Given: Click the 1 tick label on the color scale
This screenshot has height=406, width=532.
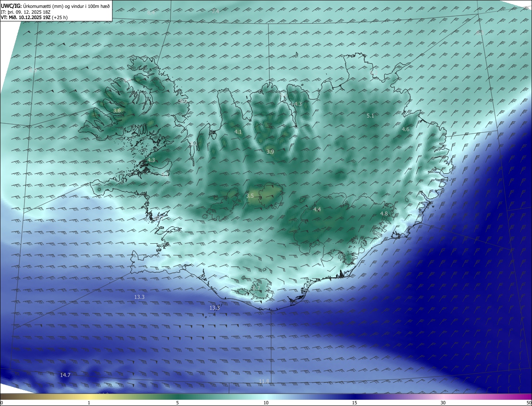Looking at the screenshot, I should pyautogui.click(x=89, y=403).
